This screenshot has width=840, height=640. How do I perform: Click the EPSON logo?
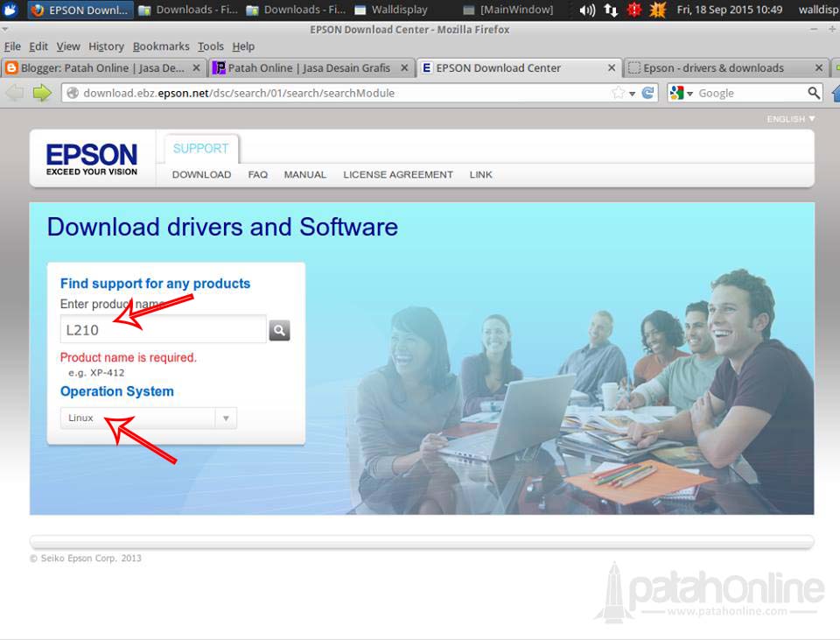tap(91, 157)
